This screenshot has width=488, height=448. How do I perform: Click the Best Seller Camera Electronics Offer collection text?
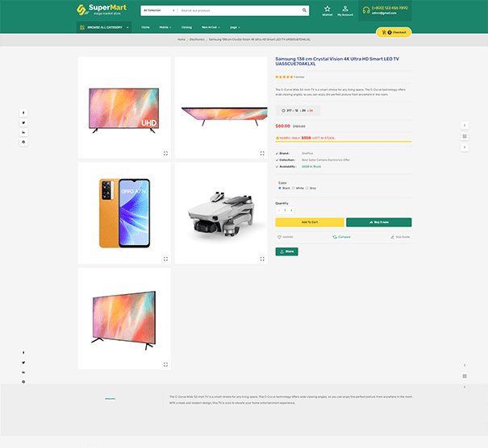pyautogui.click(x=326, y=160)
